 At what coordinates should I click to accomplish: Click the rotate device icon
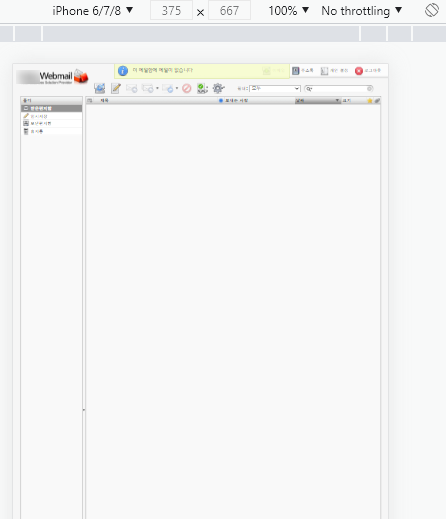click(432, 10)
